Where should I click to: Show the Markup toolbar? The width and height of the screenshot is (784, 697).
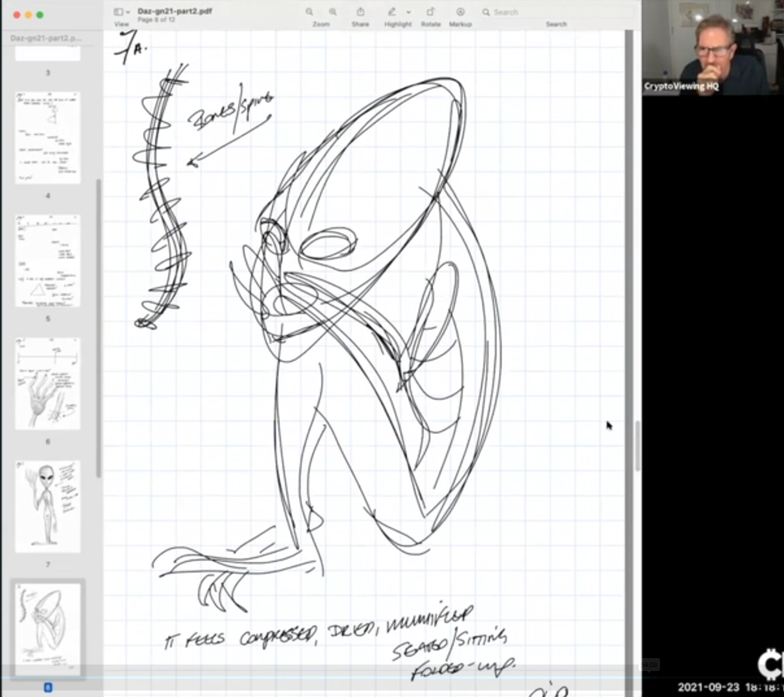(460, 12)
